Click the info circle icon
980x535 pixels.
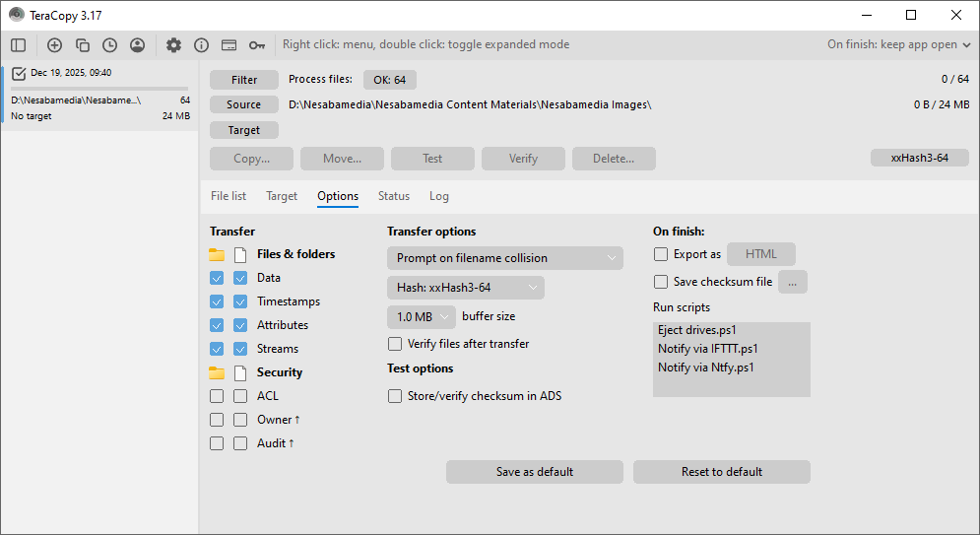(x=201, y=44)
